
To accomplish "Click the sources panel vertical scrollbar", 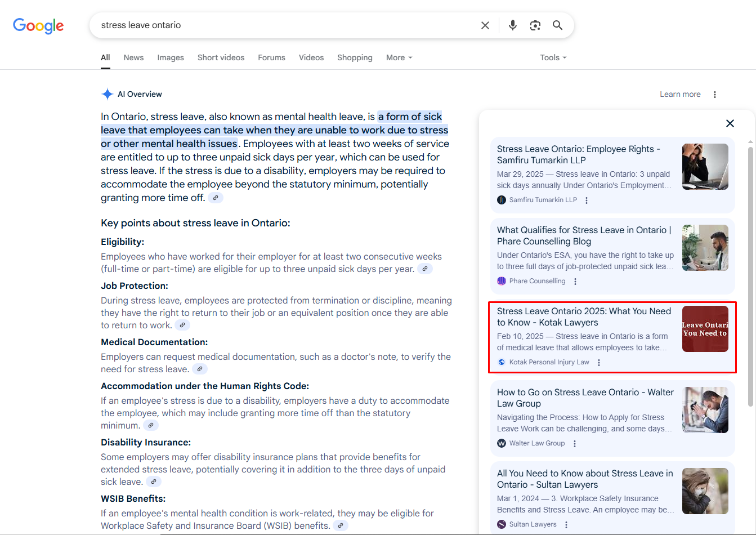I will point(750,276).
